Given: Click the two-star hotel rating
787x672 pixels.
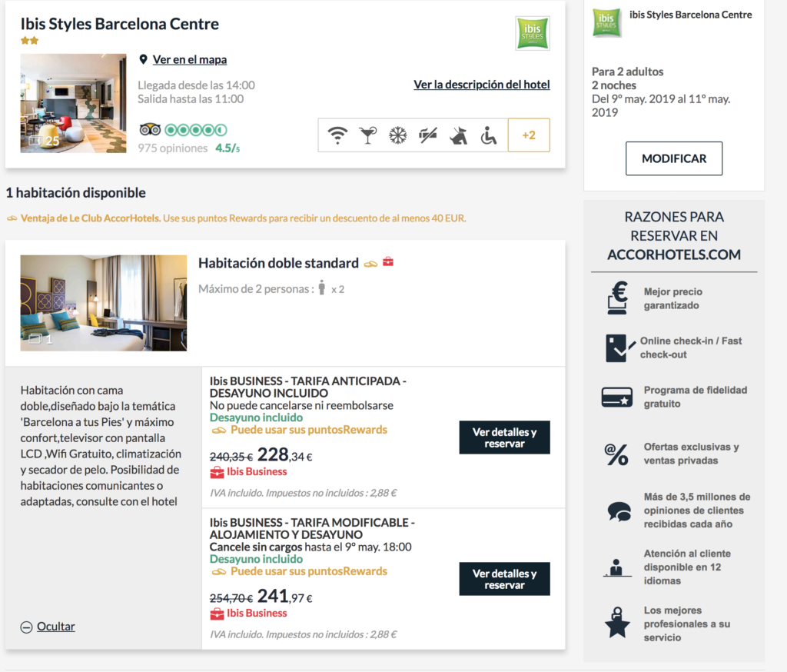Looking at the screenshot, I should [30, 41].
